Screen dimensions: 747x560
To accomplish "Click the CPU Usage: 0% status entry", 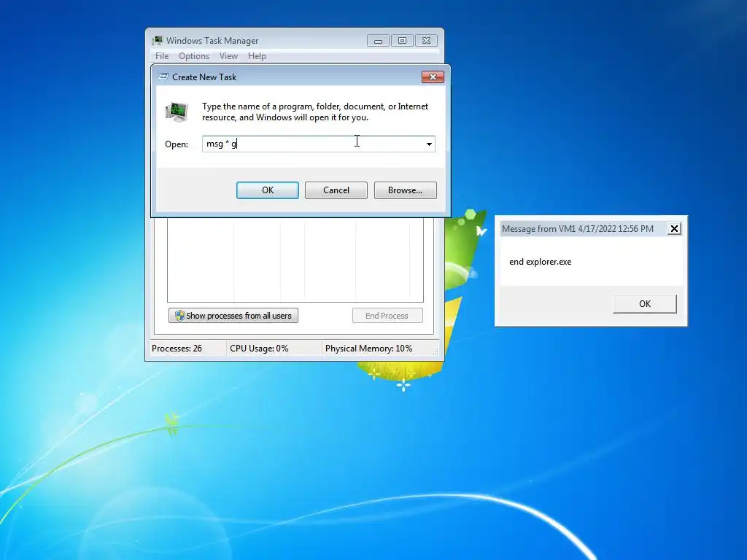I will (259, 348).
